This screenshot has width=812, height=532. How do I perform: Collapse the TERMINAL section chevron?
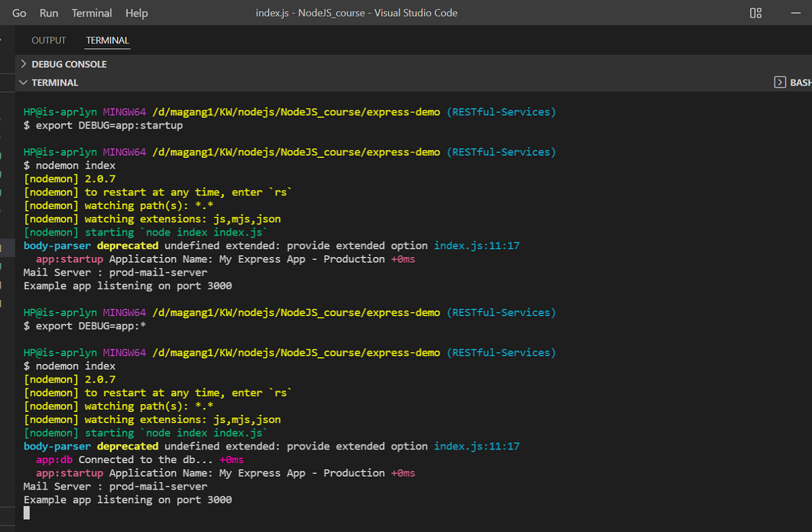click(x=23, y=82)
